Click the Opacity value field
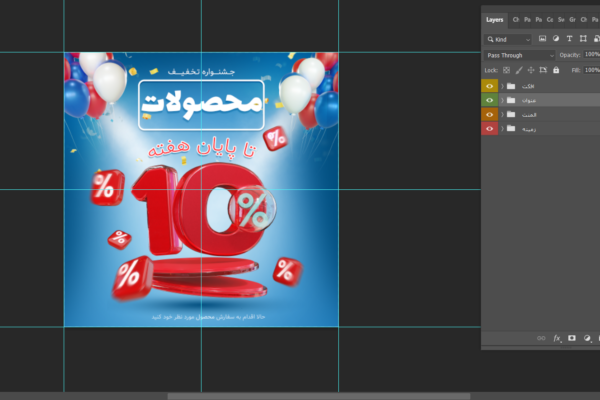This screenshot has width=600, height=400. click(591, 55)
